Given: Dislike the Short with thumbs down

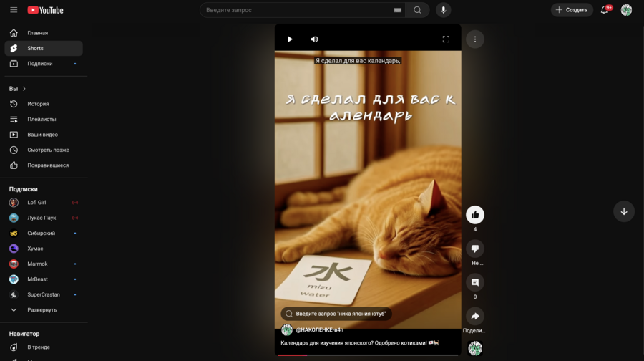Looking at the screenshot, I should coord(475,249).
